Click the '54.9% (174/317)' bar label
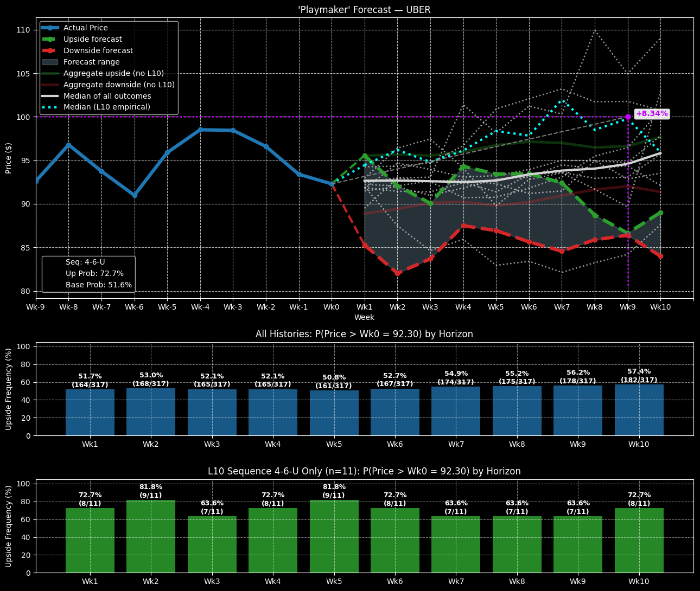Screen dimensions: 700x591 tap(456, 378)
